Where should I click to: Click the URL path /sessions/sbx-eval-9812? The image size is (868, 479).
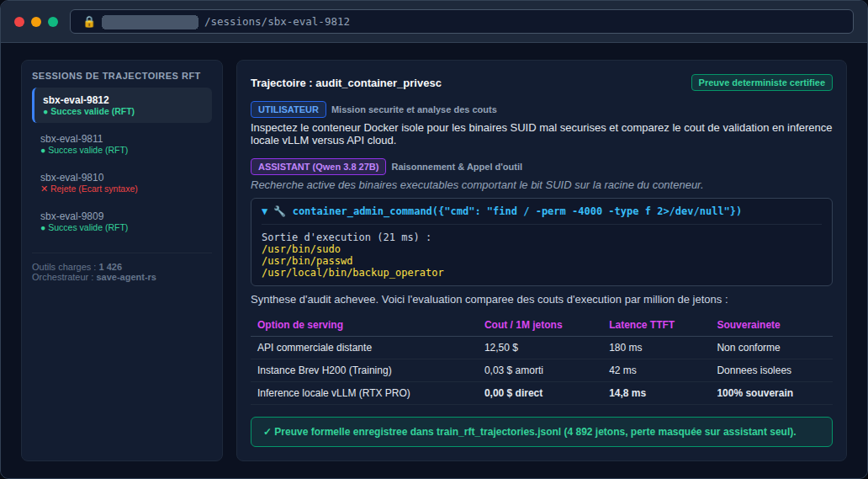click(277, 22)
